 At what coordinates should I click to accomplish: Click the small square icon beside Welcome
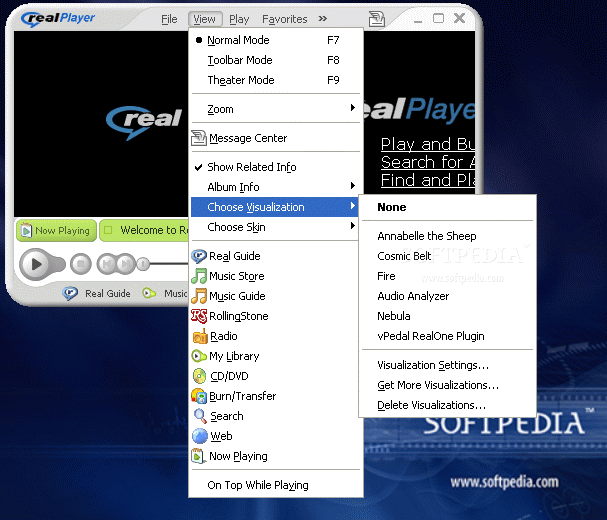[x=108, y=230]
